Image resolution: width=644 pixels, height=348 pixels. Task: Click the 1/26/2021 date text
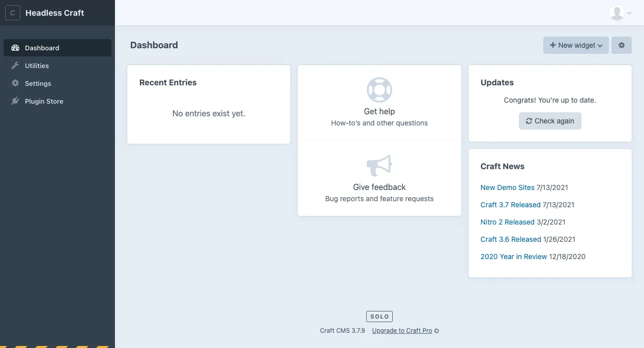click(x=560, y=239)
